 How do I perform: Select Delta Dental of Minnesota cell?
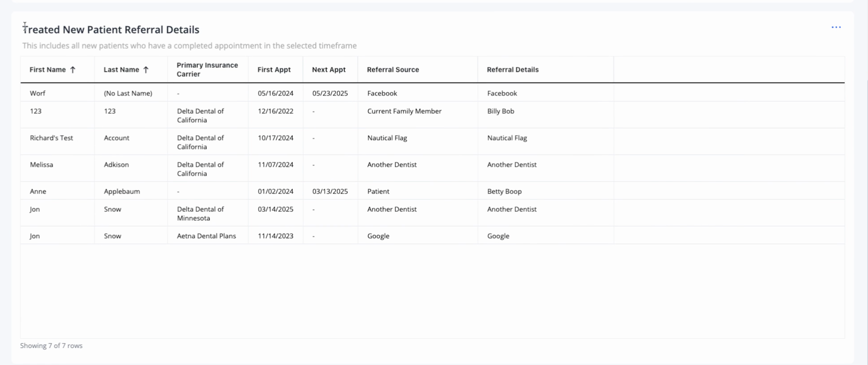click(x=200, y=213)
